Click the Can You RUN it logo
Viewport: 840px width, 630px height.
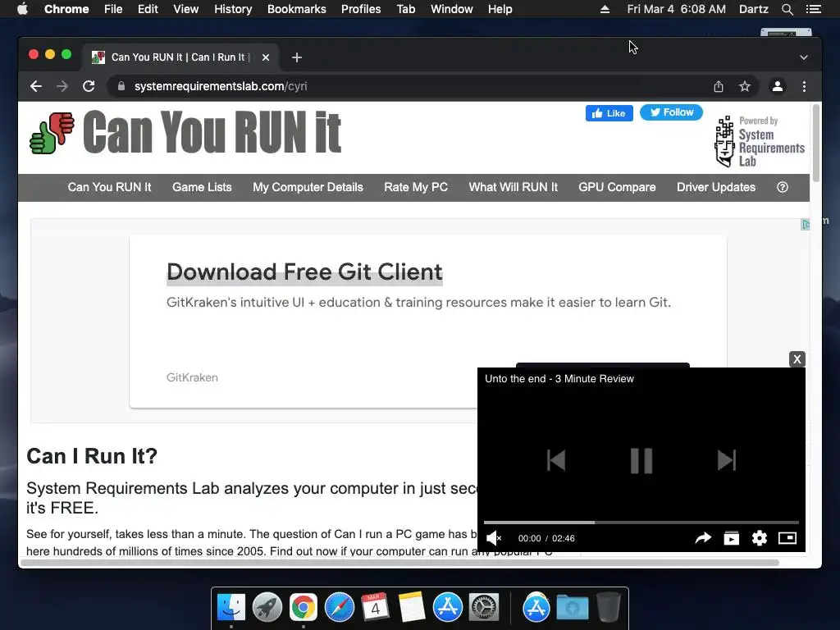pos(185,132)
